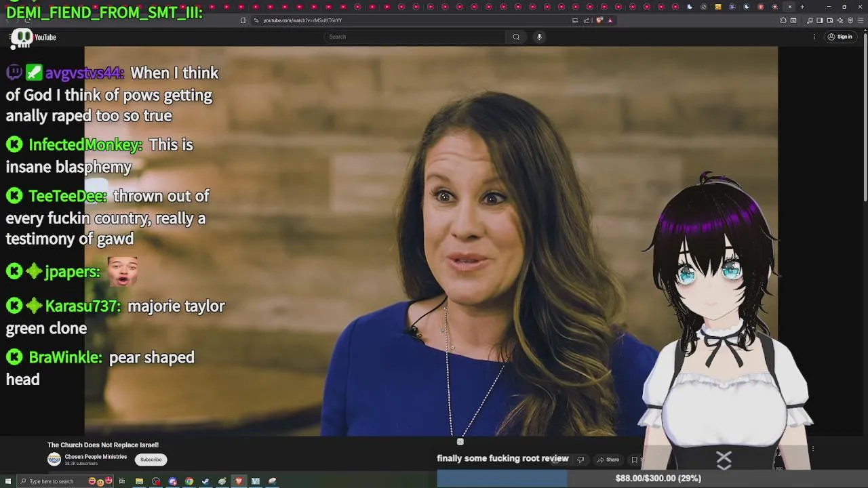Open the media playlist music note icon
This screenshot has height=488, width=868.
810,20
